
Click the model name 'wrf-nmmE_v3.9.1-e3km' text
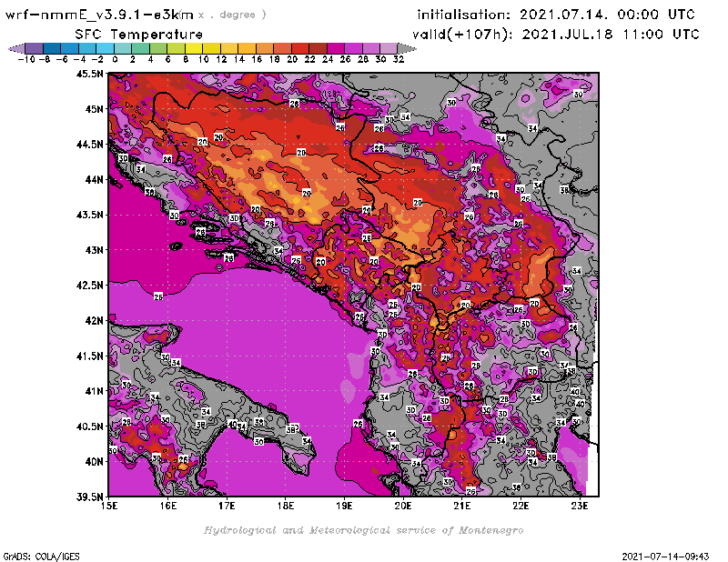99,15
